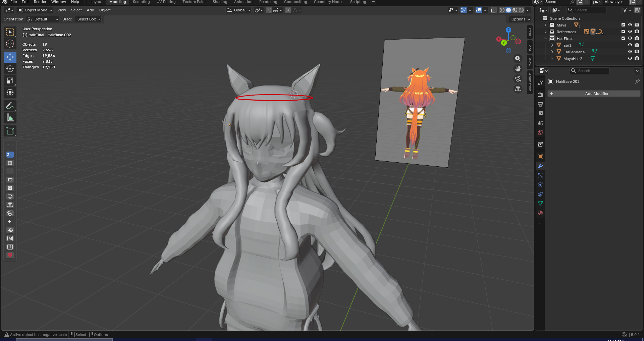The image size is (644, 341).
Task: Click the 3D Cursor tool
Action: 10,44
